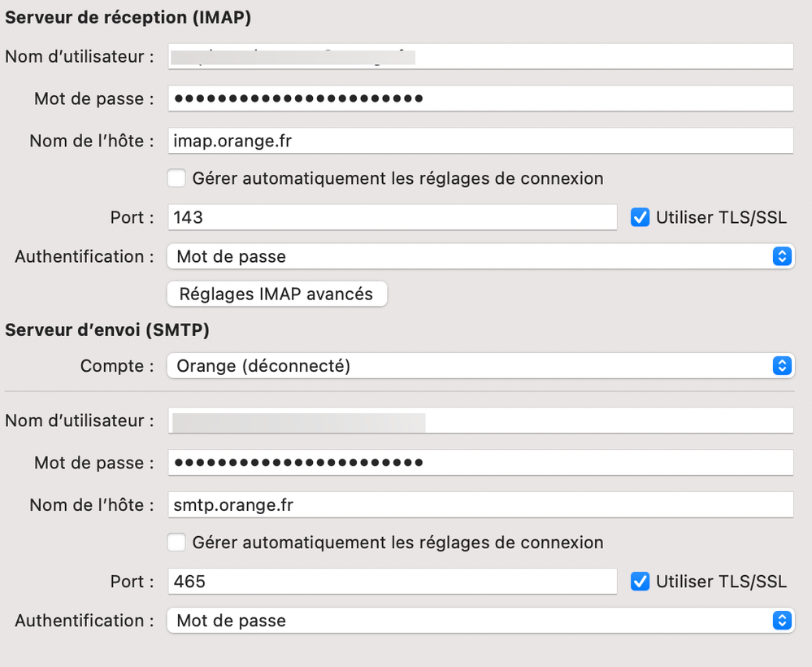Click the SMTP port field showing 465

[x=390, y=582]
